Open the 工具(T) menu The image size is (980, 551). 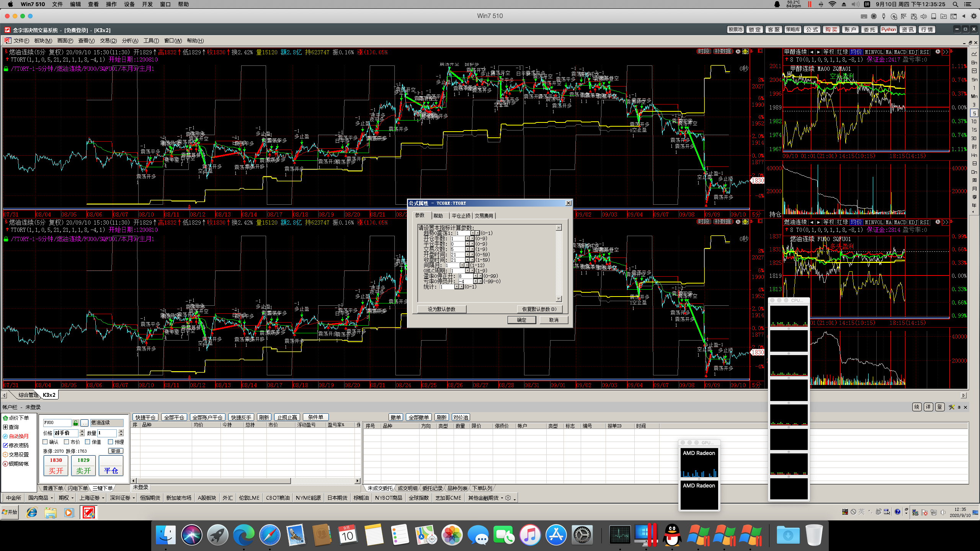pyautogui.click(x=151, y=41)
